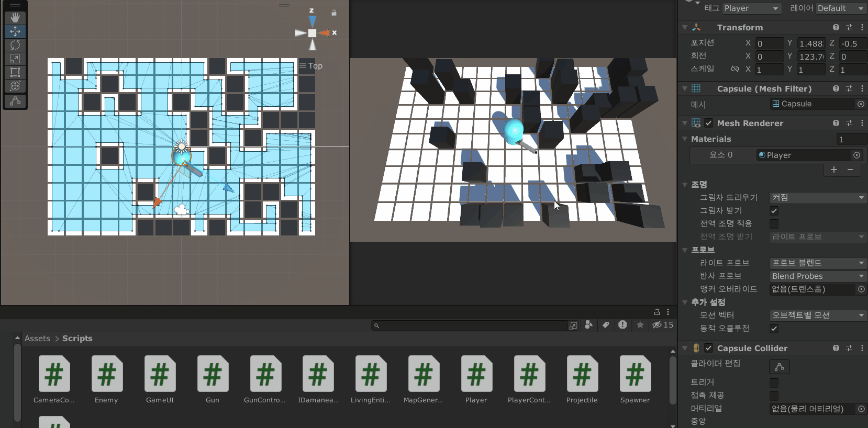This screenshot has width=868, height=428.
Task: Open the Tag dropdown set to Player
Action: pyautogui.click(x=752, y=8)
